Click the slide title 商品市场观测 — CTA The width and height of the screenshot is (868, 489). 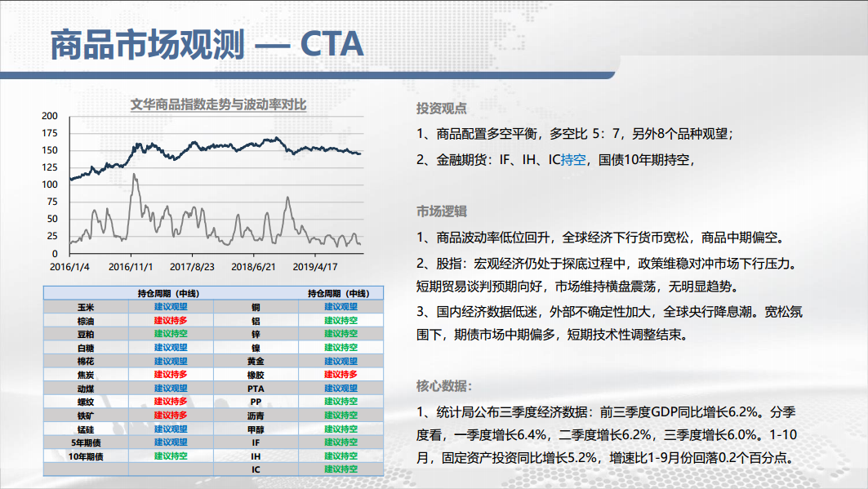[x=207, y=45]
